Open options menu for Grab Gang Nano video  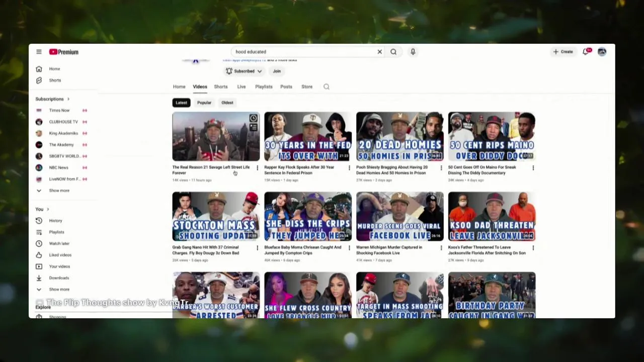[257, 248]
